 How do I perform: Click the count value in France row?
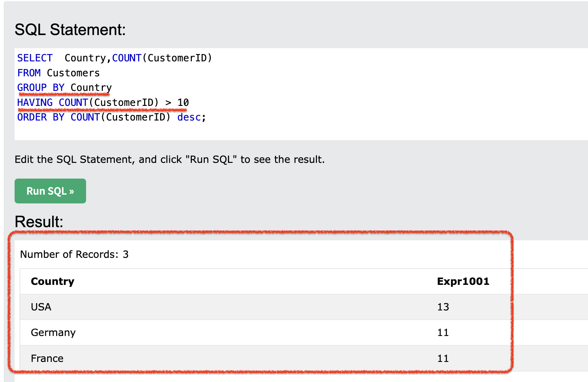coord(443,359)
